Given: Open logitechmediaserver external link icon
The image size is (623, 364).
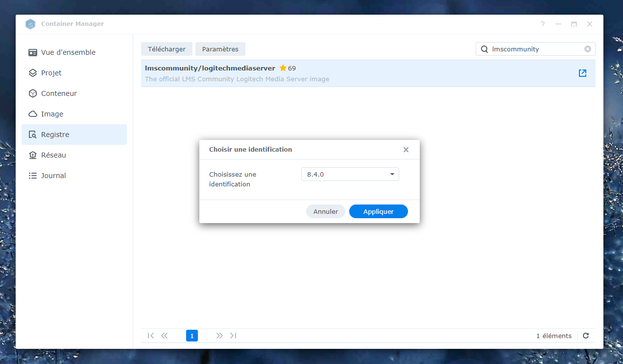Looking at the screenshot, I should [583, 73].
